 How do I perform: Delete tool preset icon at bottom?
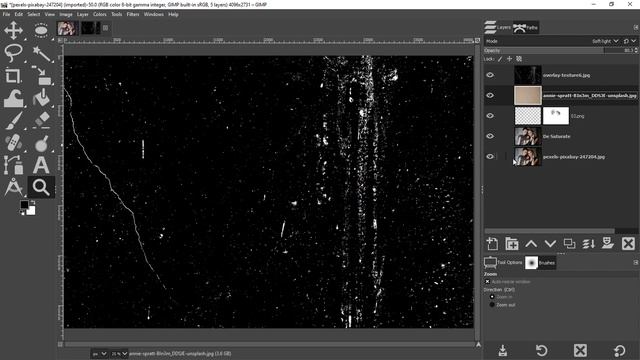pos(580,351)
